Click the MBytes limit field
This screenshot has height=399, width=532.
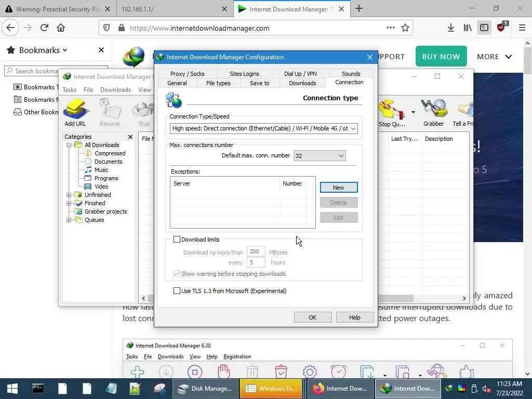tap(256, 252)
